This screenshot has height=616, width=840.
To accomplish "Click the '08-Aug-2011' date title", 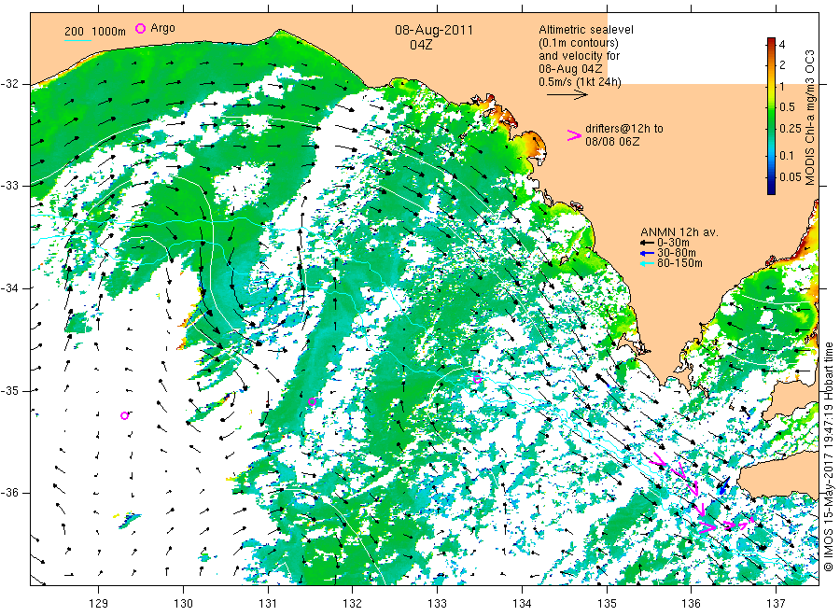I will (x=434, y=30).
